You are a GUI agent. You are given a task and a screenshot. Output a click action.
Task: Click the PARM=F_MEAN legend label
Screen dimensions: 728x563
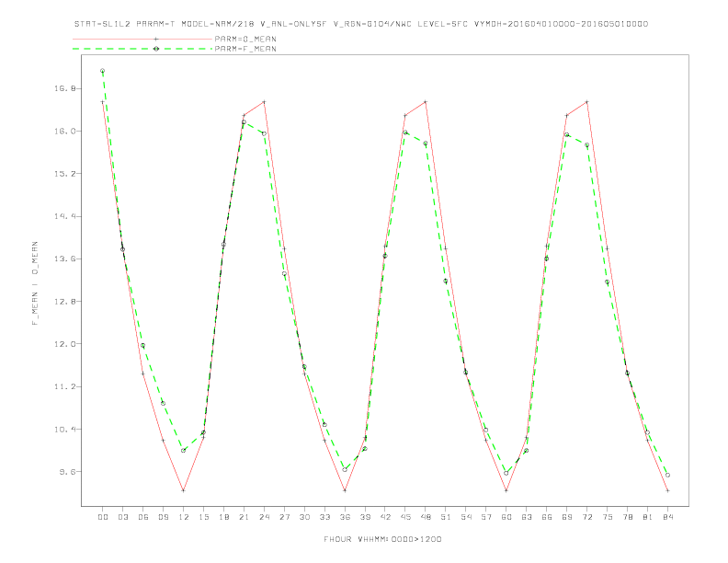pos(245,49)
